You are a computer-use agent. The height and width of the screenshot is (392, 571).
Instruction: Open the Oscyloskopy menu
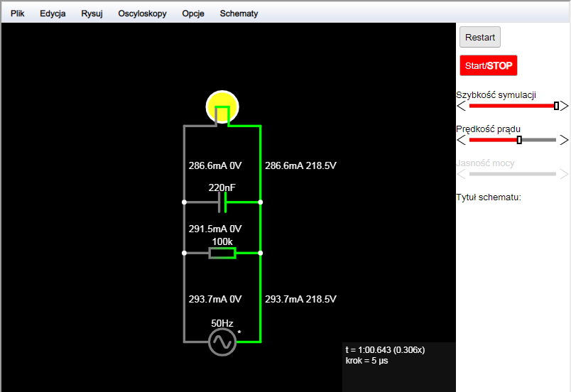click(x=142, y=13)
